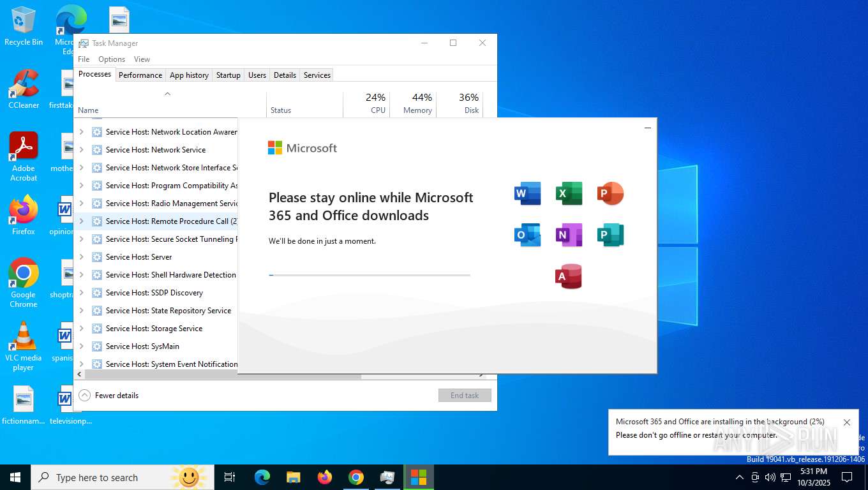The width and height of the screenshot is (868, 490).
Task: Expand Service Host: Server row
Action: [x=81, y=257]
